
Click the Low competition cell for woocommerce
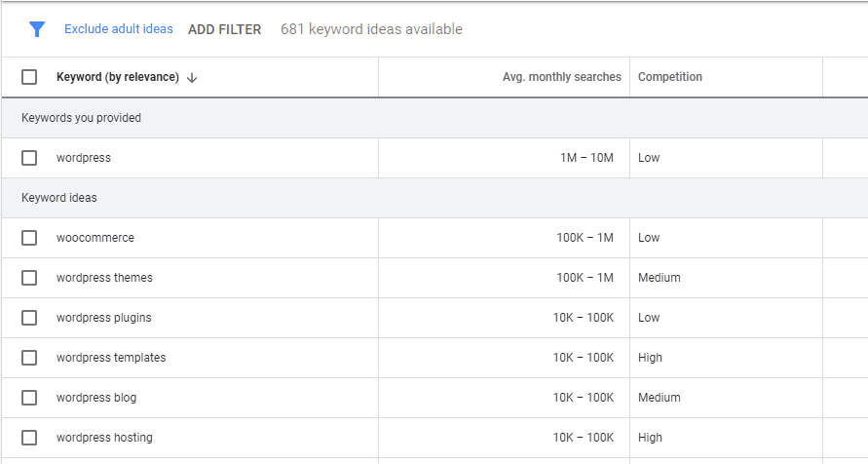(649, 238)
